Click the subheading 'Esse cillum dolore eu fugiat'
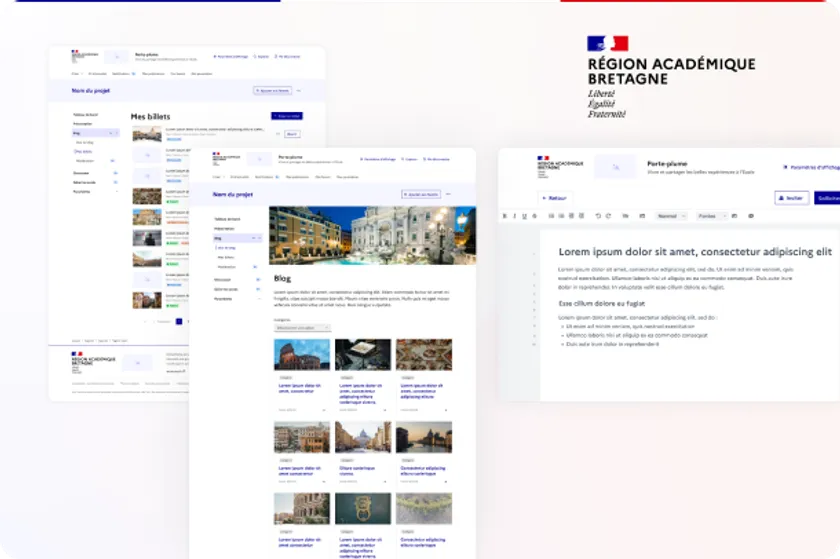The width and height of the screenshot is (840, 559). tap(602, 303)
